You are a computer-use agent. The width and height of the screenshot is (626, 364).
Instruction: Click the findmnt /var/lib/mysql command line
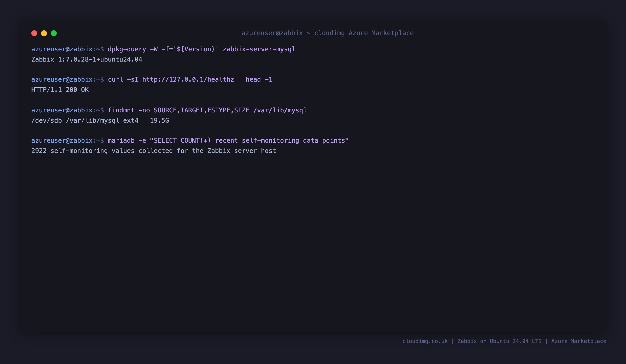tap(169, 110)
